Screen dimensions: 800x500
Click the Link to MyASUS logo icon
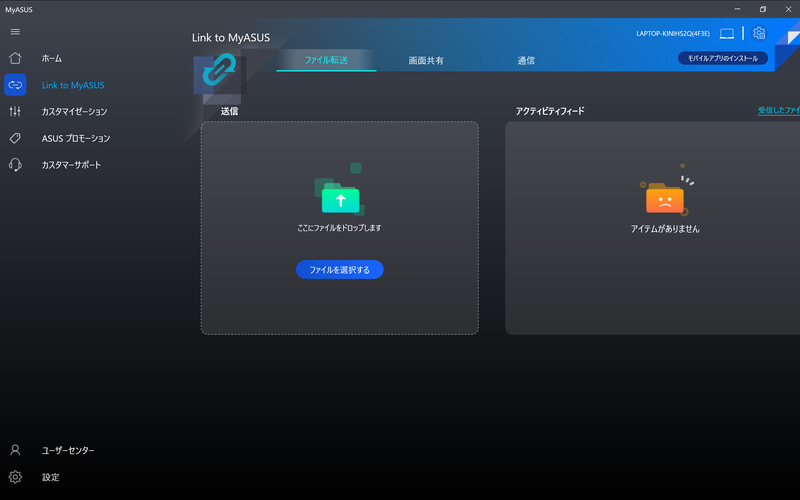(x=219, y=71)
